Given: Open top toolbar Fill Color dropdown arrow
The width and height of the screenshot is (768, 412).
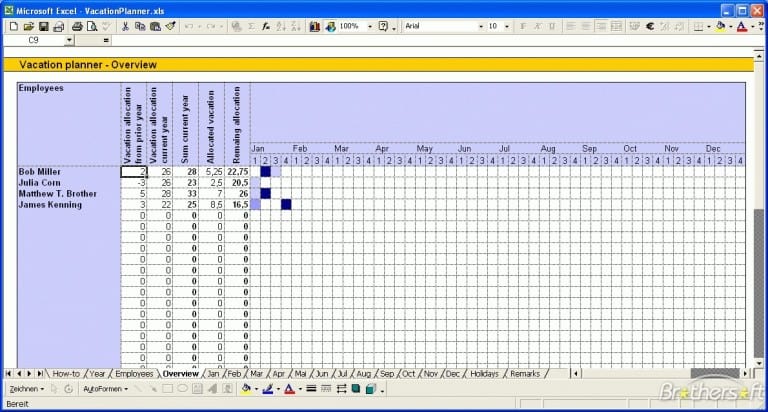Looking at the screenshot, I should (731, 26).
